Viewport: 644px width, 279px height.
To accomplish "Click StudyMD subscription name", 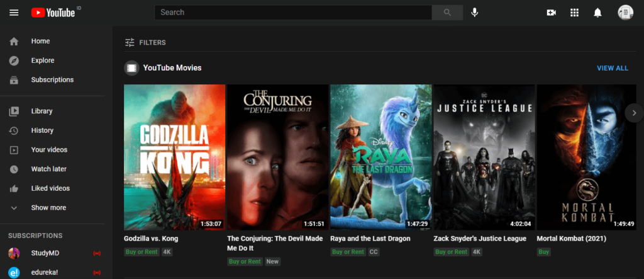I will click(45, 253).
